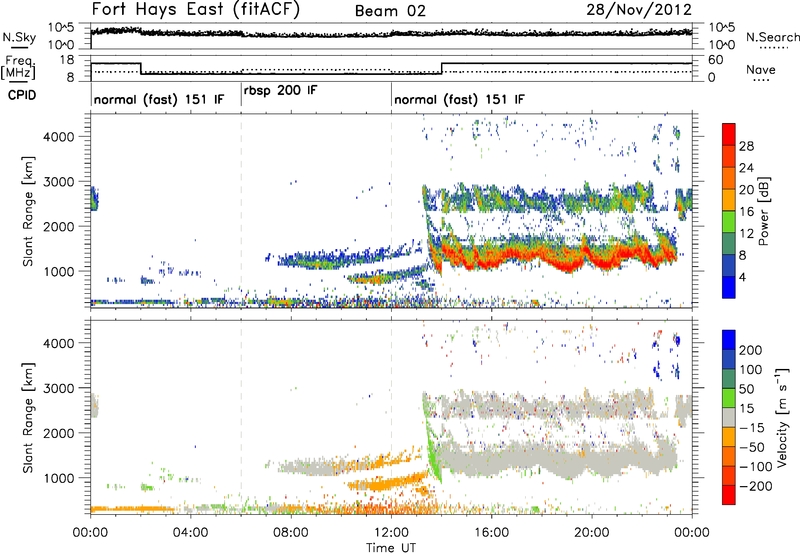Click the "CPID" row label

coord(22,95)
